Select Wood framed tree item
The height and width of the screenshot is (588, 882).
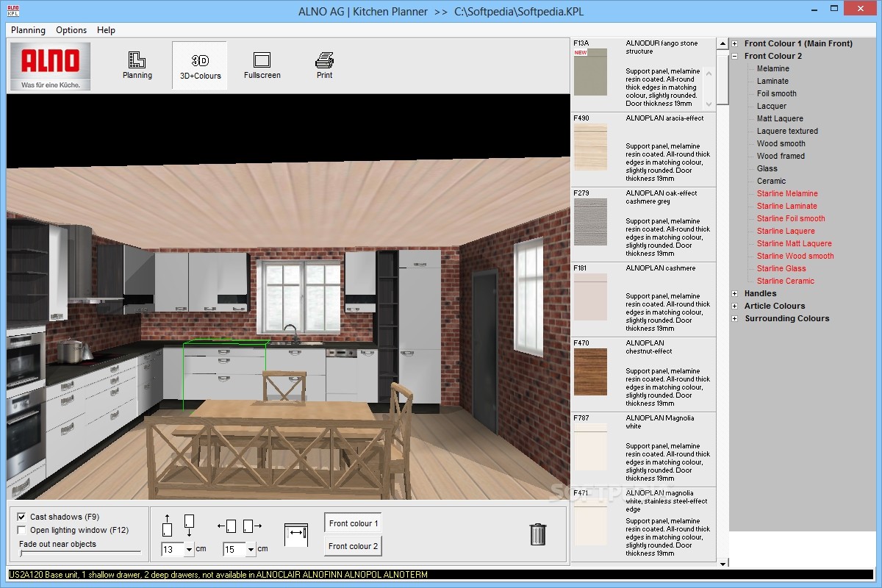[x=781, y=156]
